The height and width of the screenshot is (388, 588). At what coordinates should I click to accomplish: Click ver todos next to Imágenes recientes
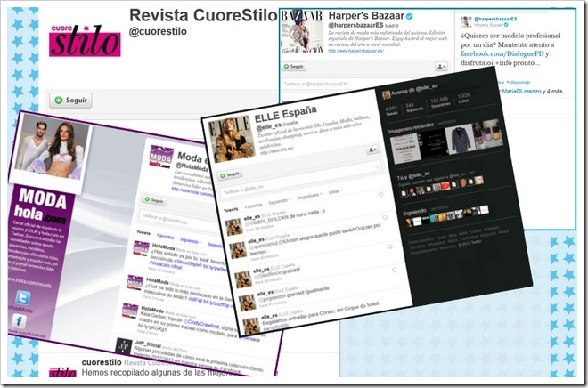pyautogui.click(x=447, y=122)
